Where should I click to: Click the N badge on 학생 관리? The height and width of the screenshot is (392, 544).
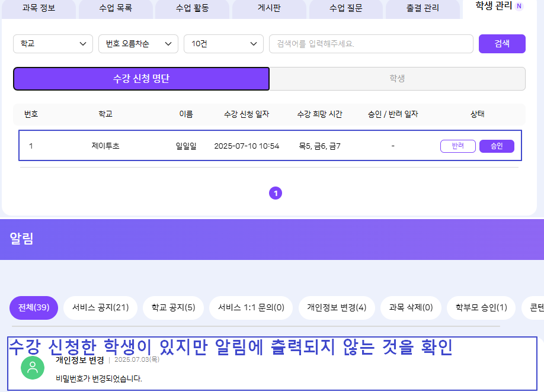click(x=519, y=7)
